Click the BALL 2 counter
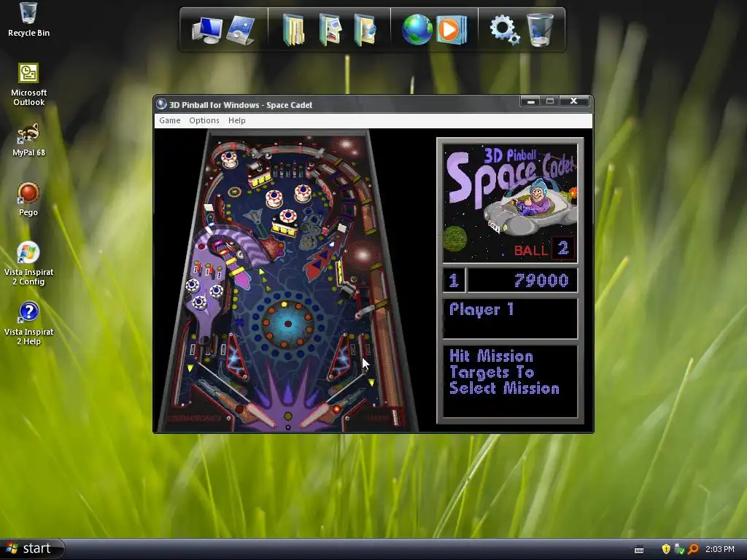The width and height of the screenshot is (747, 560). click(x=544, y=249)
